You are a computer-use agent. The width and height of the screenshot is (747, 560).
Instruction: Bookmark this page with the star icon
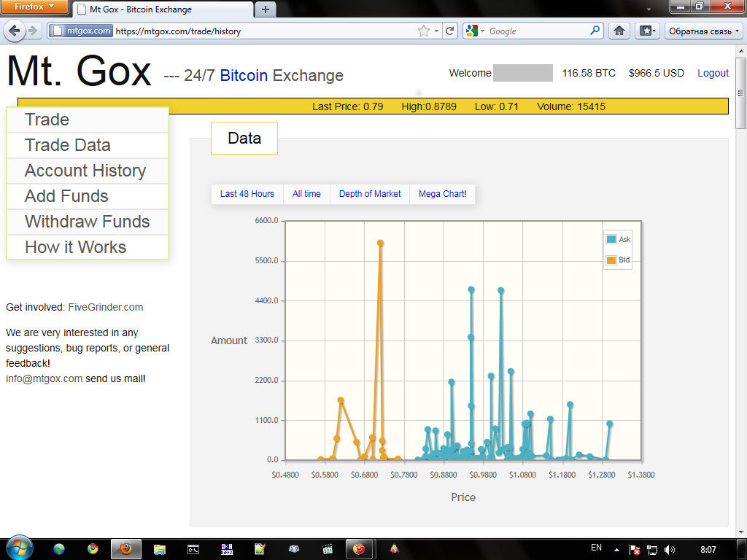point(424,31)
